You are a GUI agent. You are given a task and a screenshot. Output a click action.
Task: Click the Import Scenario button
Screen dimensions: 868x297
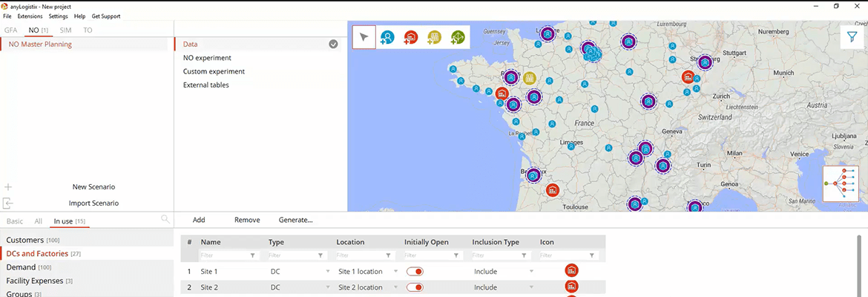point(93,203)
